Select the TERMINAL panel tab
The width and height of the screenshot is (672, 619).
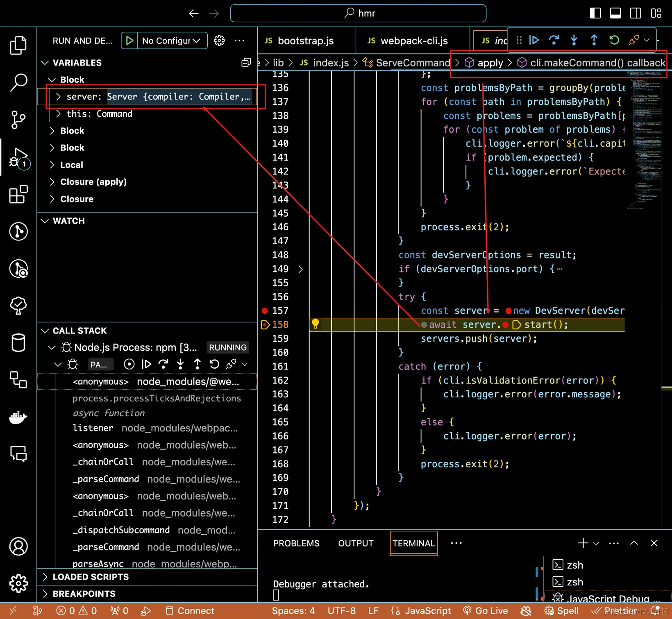(413, 543)
